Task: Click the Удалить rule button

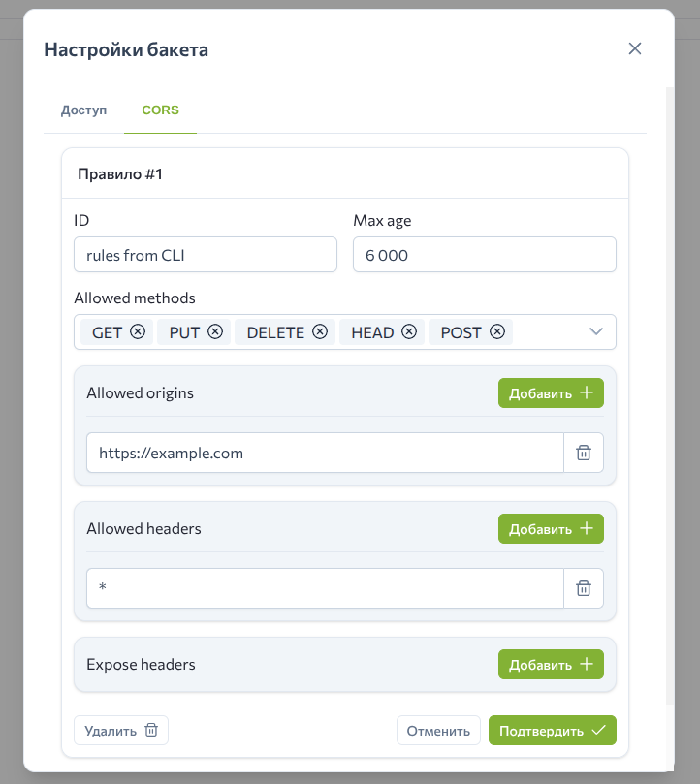Action: coord(121,731)
